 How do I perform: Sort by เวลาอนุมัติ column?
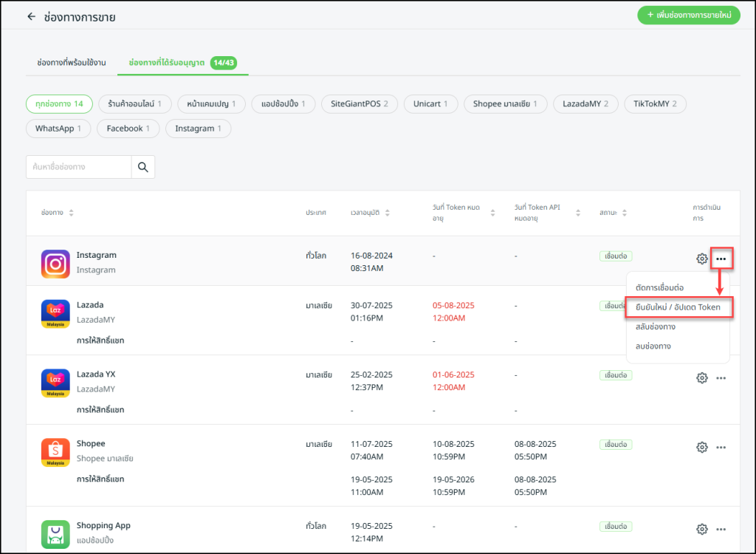click(387, 213)
